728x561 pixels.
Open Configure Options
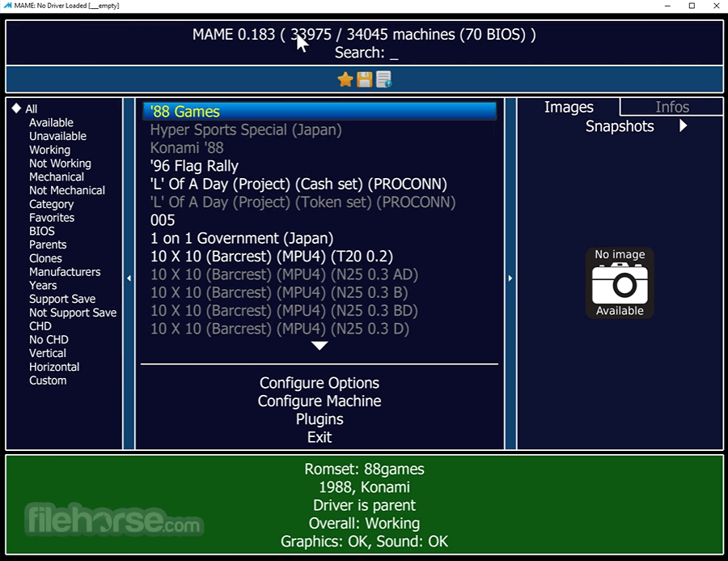319,383
